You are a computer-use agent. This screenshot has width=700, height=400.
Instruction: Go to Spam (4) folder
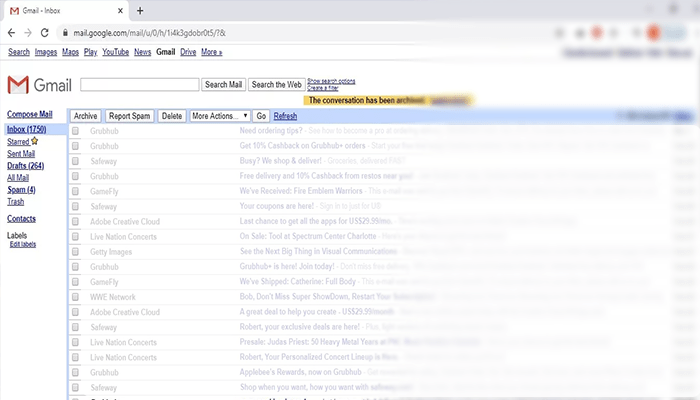coord(21,189)
